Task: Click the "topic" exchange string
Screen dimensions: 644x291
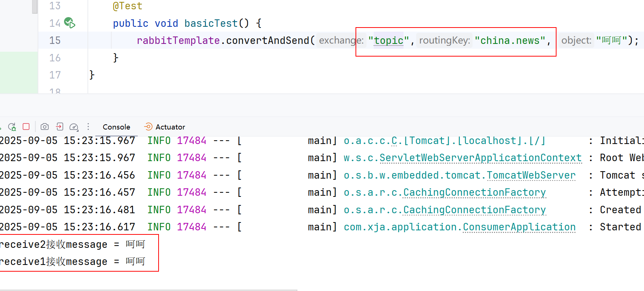Action: tap(389, 40)
